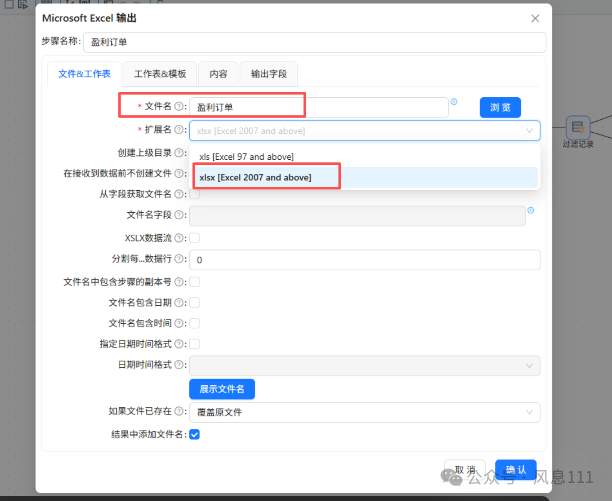Image resolution: width=612 pixels, height=501 pixels.
Task: Open the 日期时间格式 dropdown
Action: (x=365, y=366)
